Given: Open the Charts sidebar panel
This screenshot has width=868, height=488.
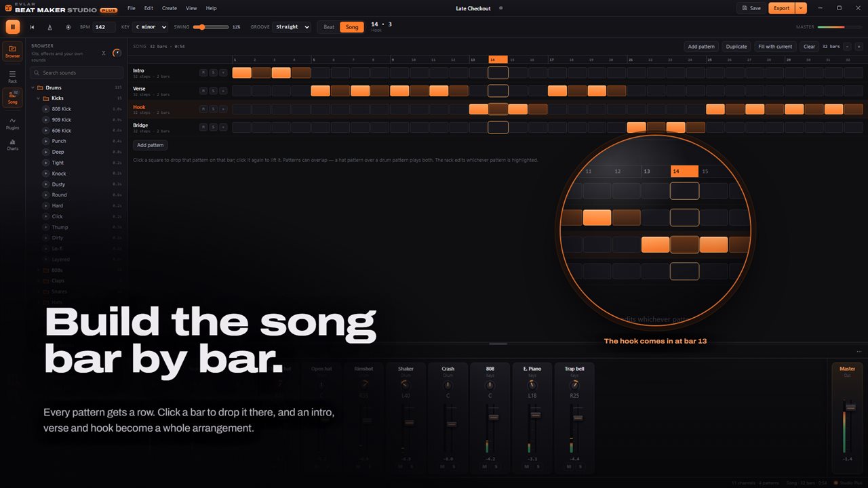Looking at the screenshot, I should click(x=13, y=144).
